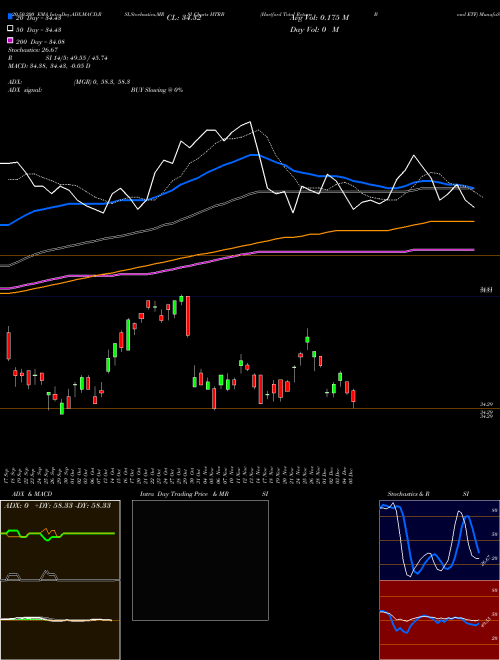Click the CL: 34.32 closing price label
The height and width of the screenshot is (660, 500).
tap(184, 18)
